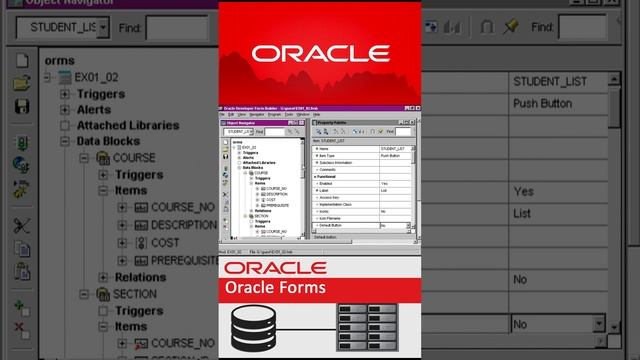Viewport: 640px width, 360px height.
Task: Click the SECTION data block icon in the background tree
Action: coord(103,294)
